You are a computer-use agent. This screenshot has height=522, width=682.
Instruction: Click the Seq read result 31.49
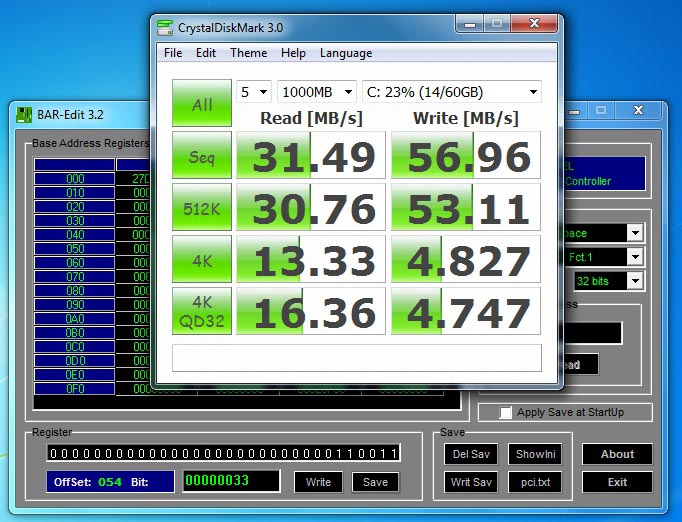[311, 155]
